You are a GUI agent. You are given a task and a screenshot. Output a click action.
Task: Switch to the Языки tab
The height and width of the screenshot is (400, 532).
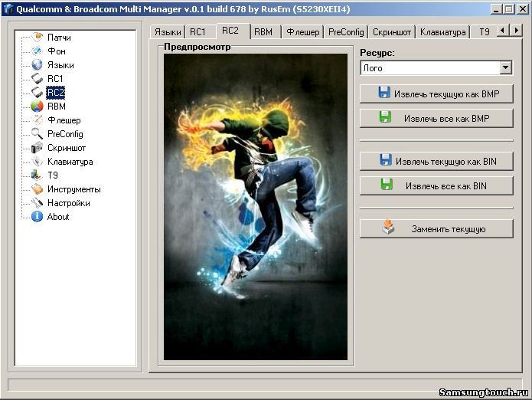coord(168,32)
